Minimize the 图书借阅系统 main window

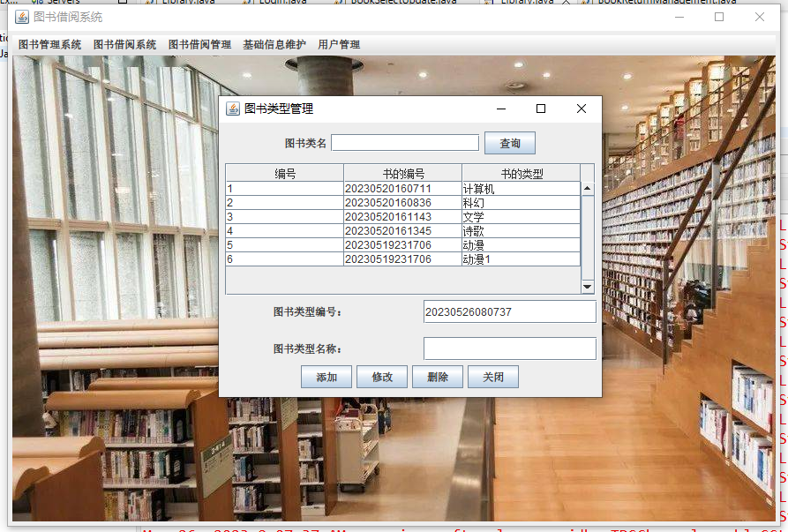pos(679,17)
